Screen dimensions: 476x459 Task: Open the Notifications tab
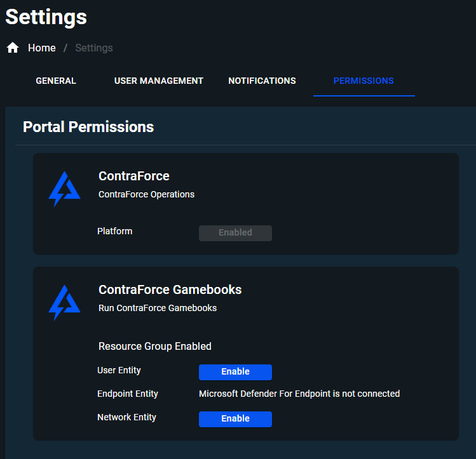pyautogui.click(x=262, y=81)
